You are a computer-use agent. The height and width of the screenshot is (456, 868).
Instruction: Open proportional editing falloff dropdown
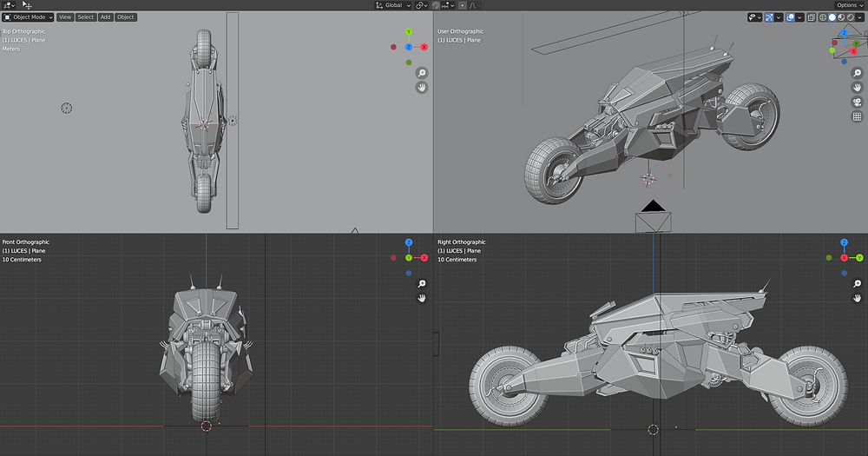click(x=475, y=5)
